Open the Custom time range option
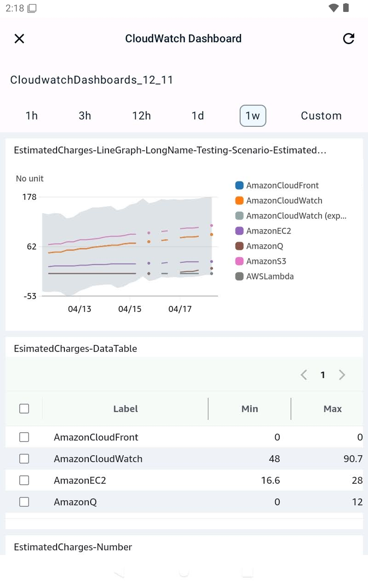This screenshot has height=588, width=368. [x=322, y=116]
